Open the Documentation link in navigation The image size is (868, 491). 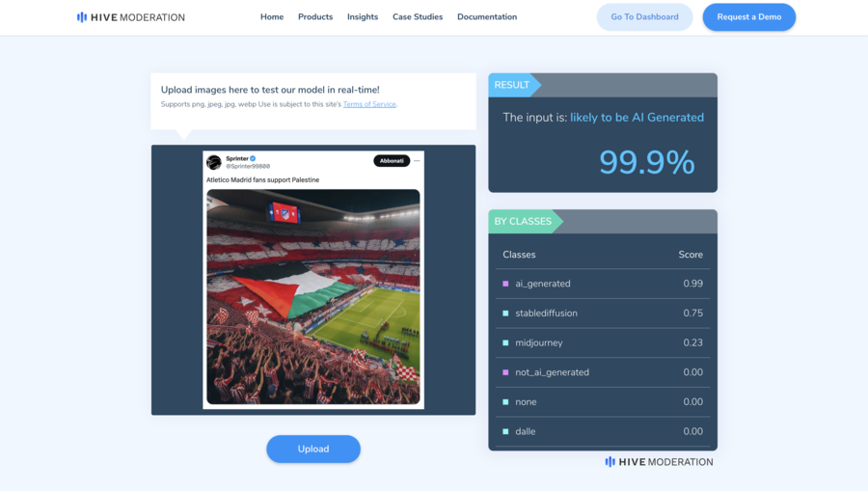tap(487, 17)
